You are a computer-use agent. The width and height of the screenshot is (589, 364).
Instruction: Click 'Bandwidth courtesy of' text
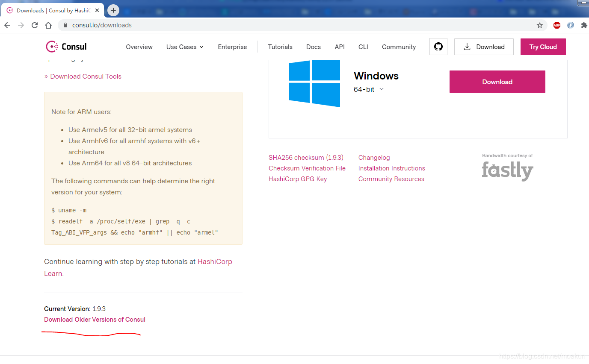[507, 156]
